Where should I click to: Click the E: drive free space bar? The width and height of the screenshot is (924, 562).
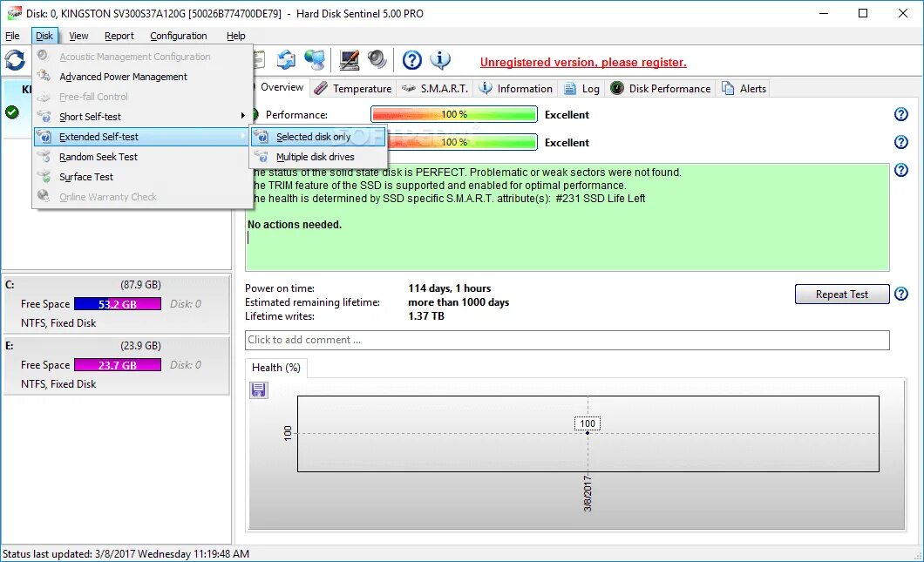(118, 365)
